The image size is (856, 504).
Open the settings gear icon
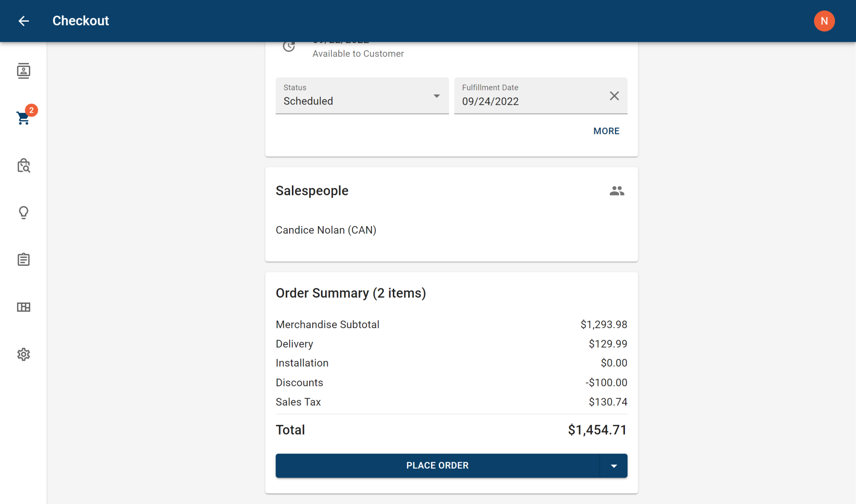(23, 354)
